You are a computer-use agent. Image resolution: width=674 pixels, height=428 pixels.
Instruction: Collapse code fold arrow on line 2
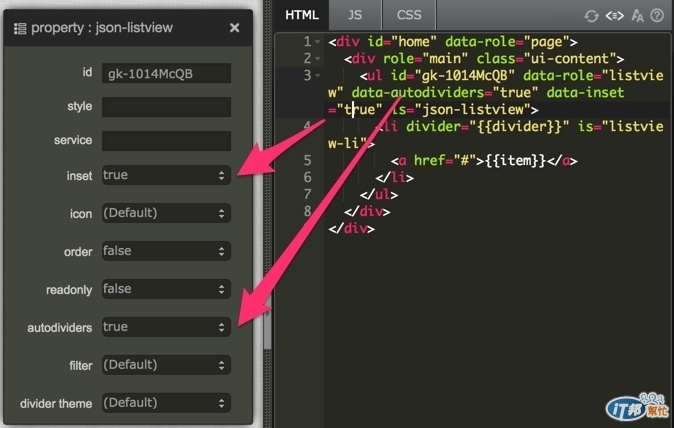click(x=318, y=58)
